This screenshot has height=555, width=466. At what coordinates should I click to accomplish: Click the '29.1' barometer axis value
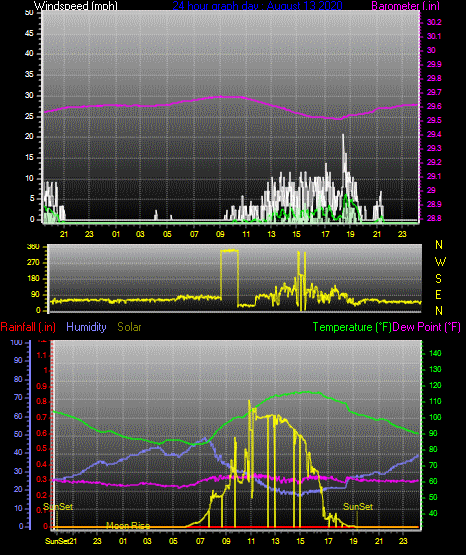(434, 176)
